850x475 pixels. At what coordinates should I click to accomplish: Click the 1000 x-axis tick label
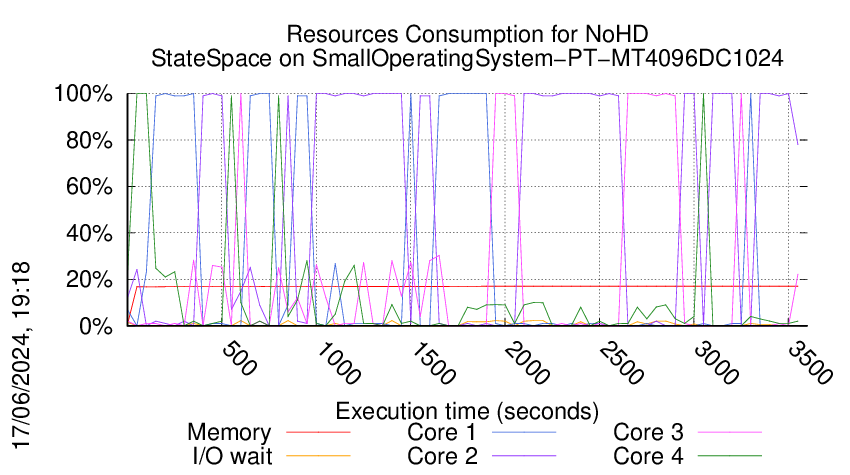(x=337, y=363)
